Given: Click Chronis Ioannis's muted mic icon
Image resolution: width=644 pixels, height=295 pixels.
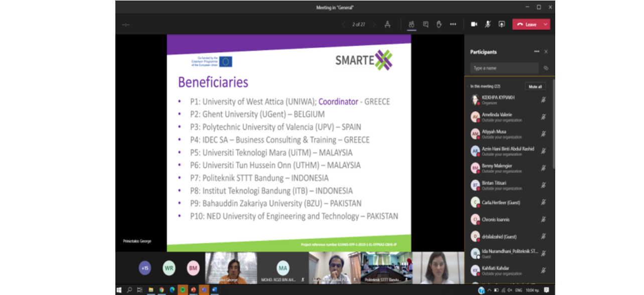Looking at the screenshot, I should [x=543, y=219].
